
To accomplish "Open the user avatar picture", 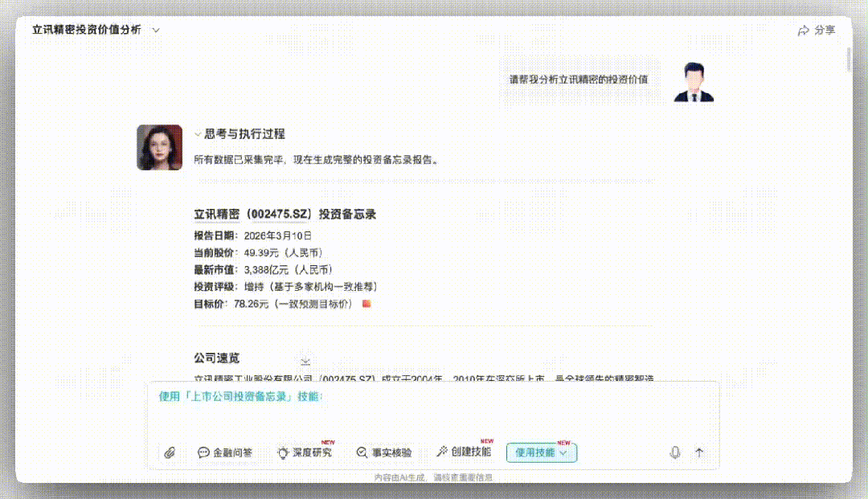I will (694, 82).
